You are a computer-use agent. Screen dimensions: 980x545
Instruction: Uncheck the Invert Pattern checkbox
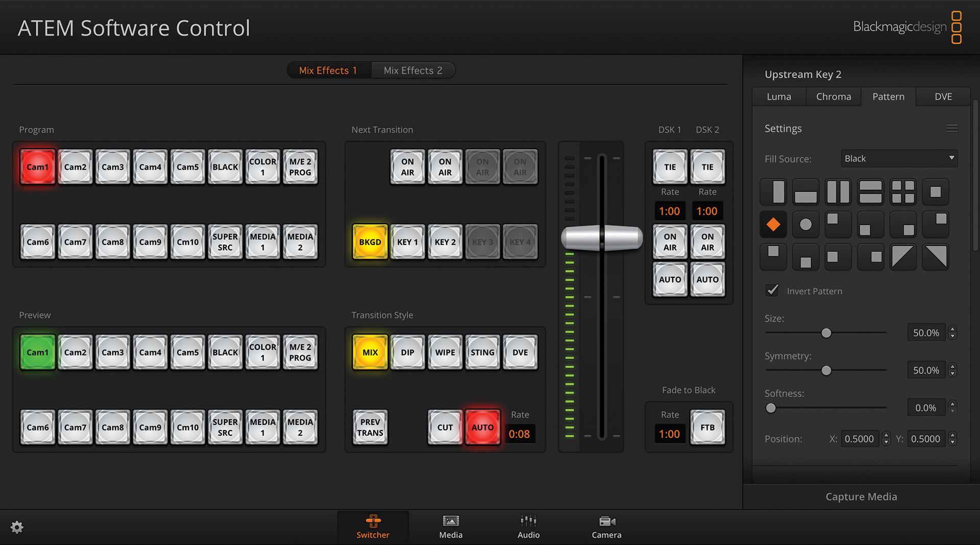pyautogui.click(x=772, y=290)
